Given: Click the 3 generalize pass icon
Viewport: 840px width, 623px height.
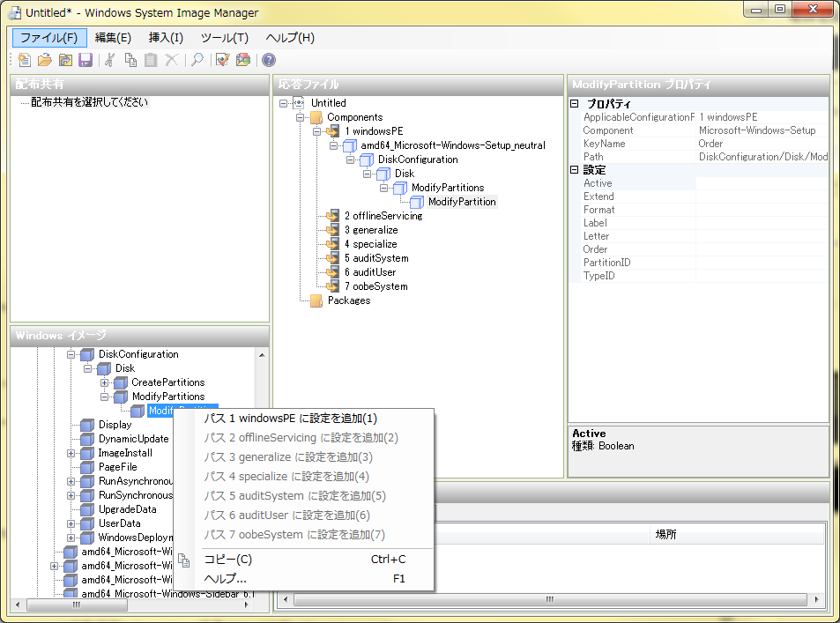Looking at the screenshot, I should [332, 230].
